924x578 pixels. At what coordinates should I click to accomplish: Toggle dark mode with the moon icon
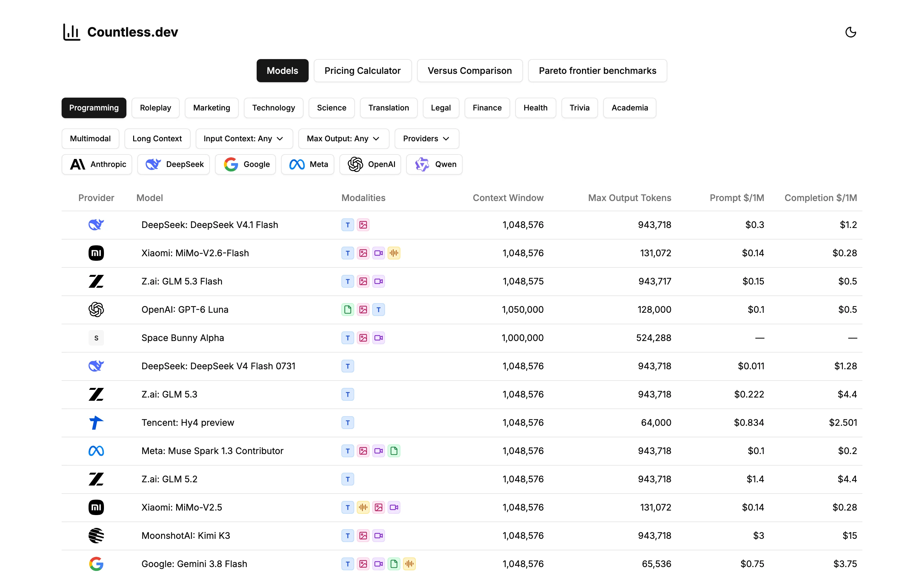851,32
